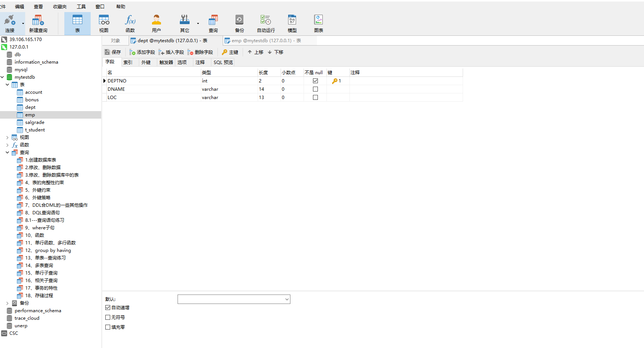The image size is (644, 348).
Task: Click the New Query (新建查询) toolbar icon
Action: point(38,23)
